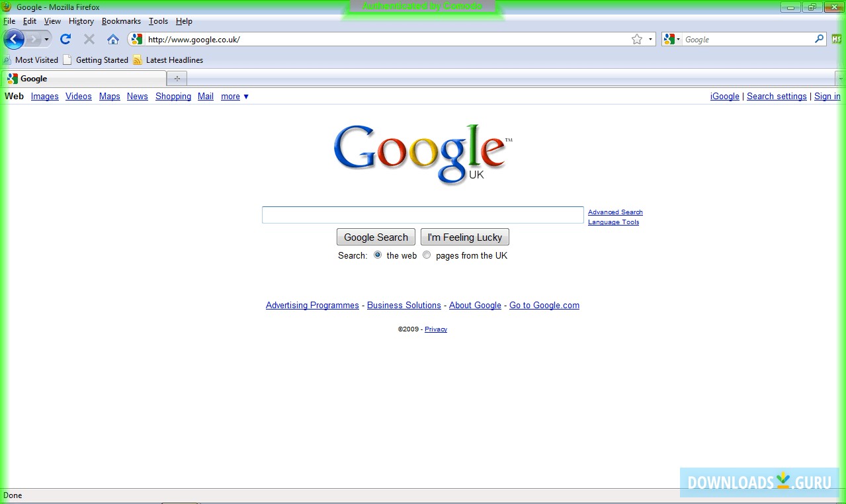
Task: Click the Stop loading X icon
Action: coord(89,39)
